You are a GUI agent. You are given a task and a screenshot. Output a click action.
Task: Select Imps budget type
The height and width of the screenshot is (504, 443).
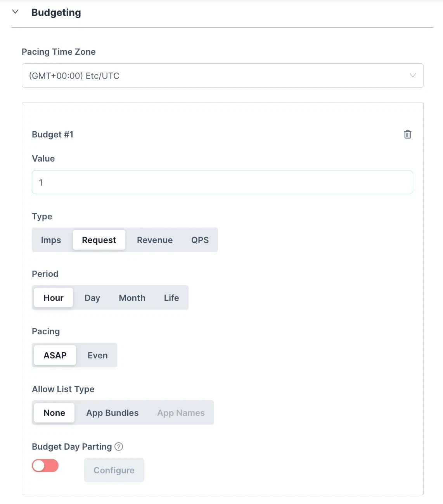tap(51, 240)
